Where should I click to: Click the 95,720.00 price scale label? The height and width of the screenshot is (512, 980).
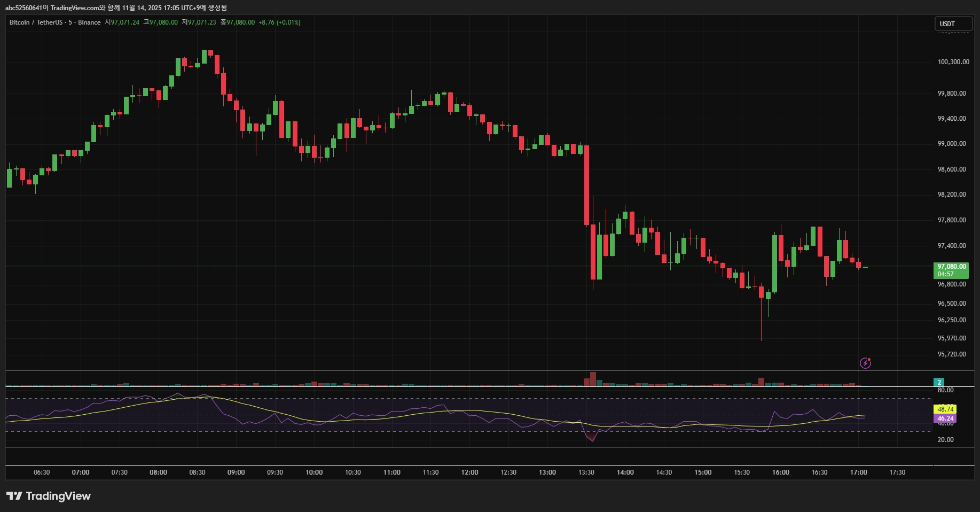[x=952, y=354]
